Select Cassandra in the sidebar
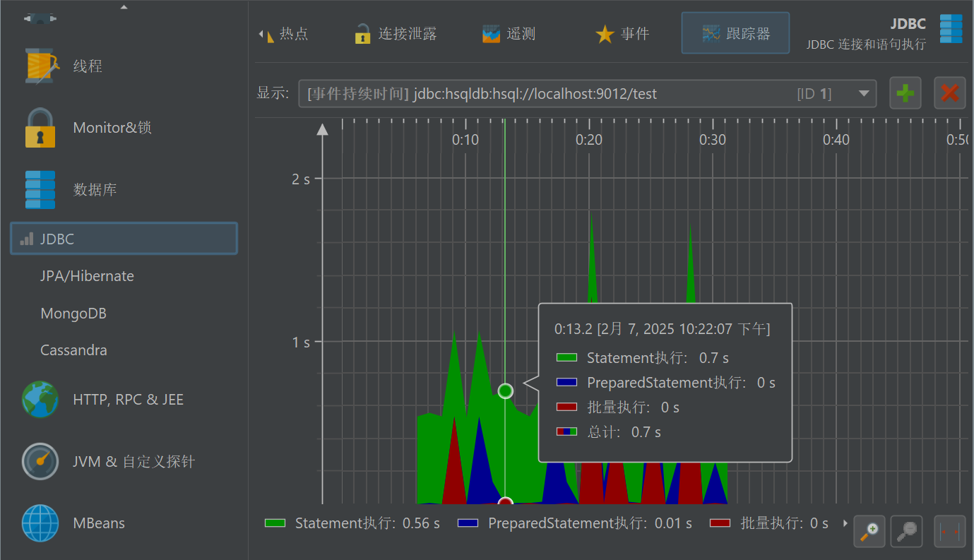 point(74,350)
